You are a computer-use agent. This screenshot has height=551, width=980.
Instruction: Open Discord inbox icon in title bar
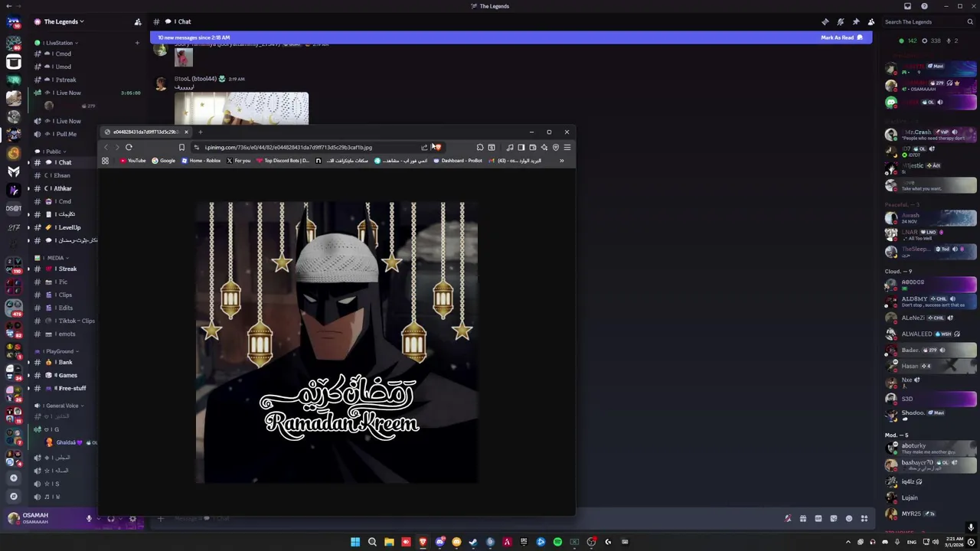click(907, 6)
